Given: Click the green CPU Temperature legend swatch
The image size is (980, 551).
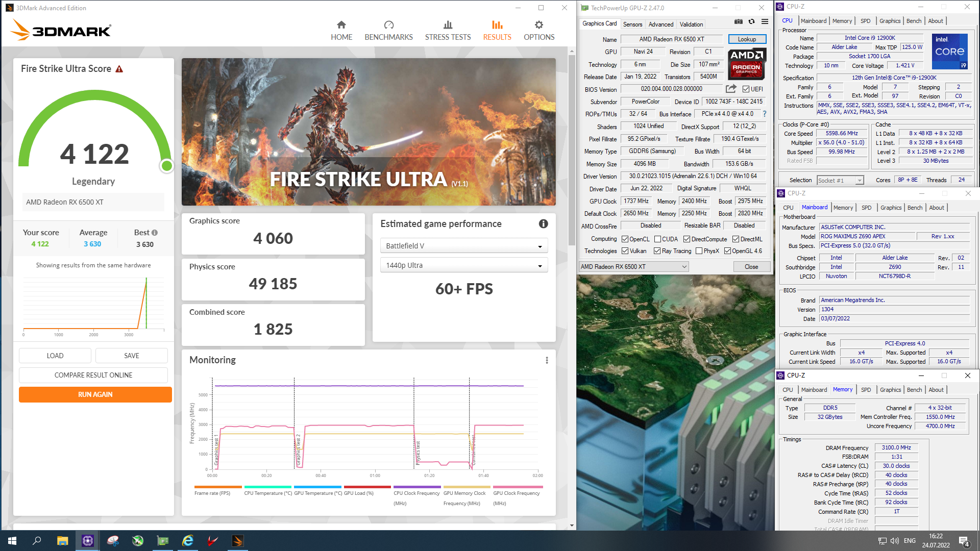Looking at the screenshot, I should [268, 487].
